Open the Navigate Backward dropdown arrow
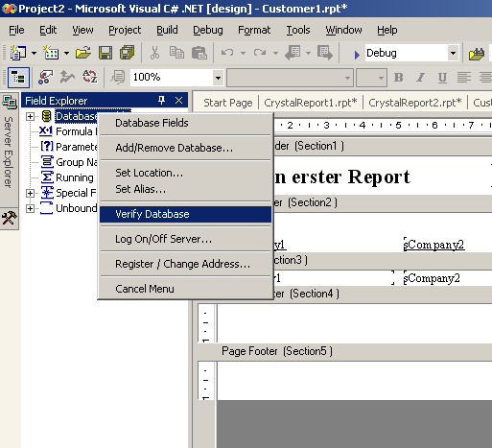Viewport: 492px width, 448px height. [308, 53]
